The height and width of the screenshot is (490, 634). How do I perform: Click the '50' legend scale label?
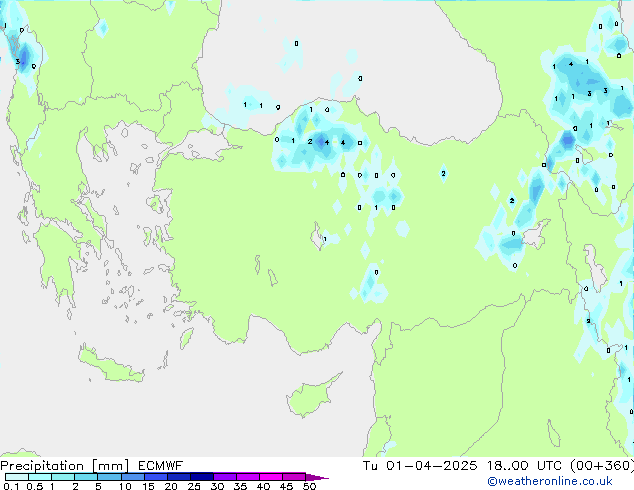pos(309,486)
